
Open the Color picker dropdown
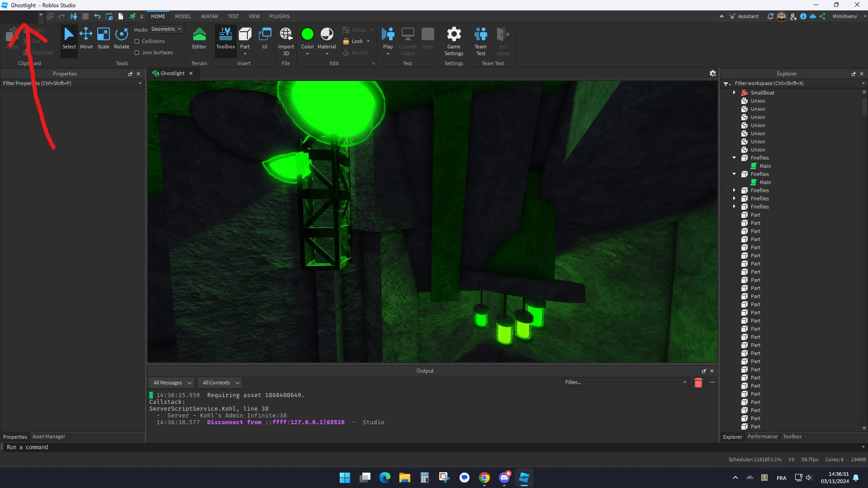point(307,53)
